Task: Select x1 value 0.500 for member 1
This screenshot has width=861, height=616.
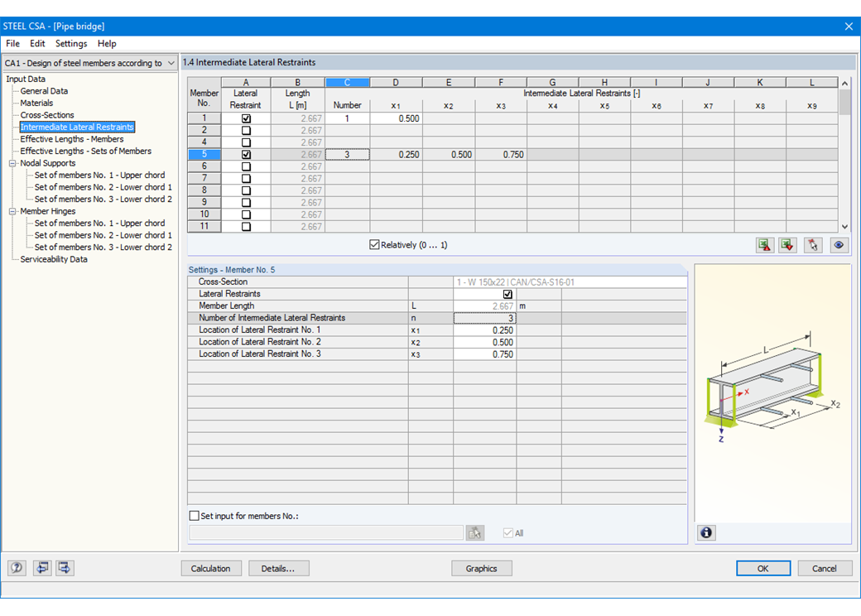Action: coord(396,118)
